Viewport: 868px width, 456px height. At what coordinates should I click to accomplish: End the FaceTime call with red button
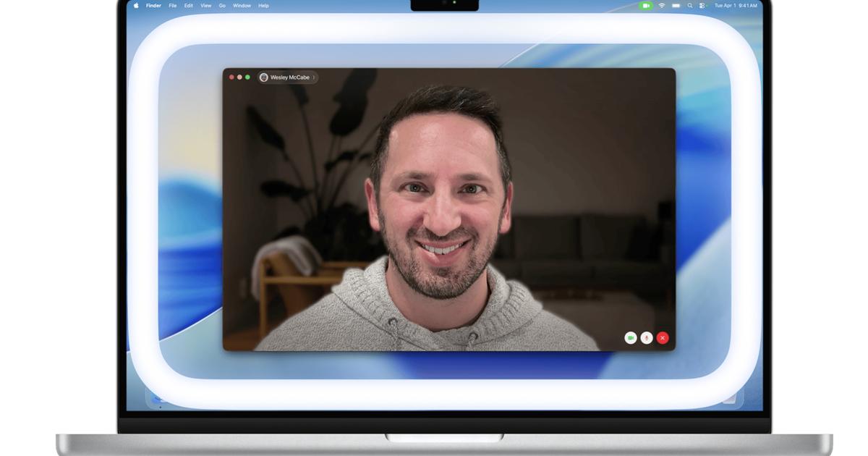(663, 338)
